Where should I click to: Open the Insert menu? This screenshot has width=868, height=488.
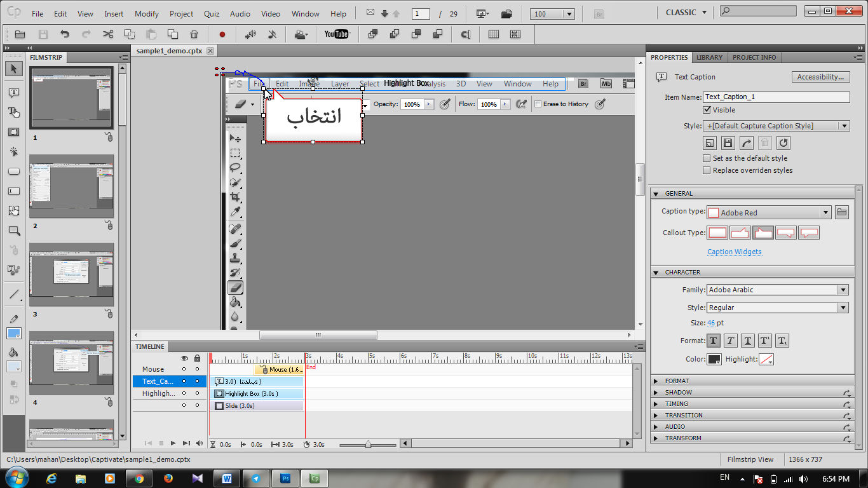tap(114, 13)
